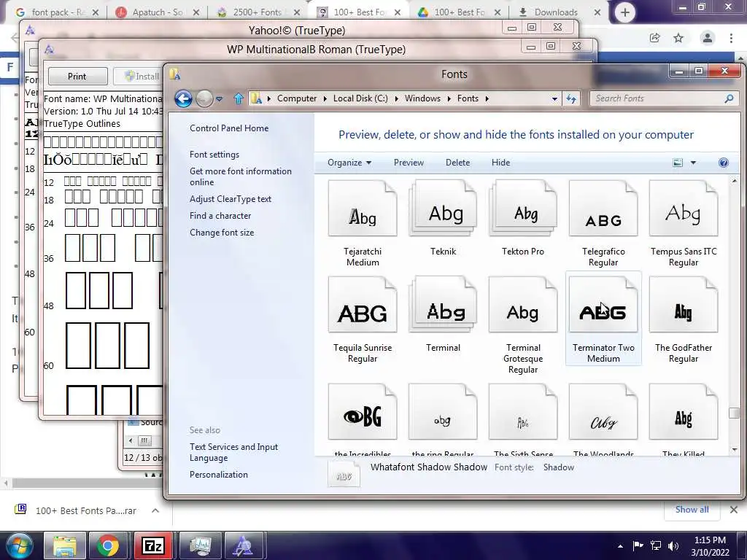747x560 pixels.
Task: Open Windows Explorer from the taskbar
Action: [x=65, y=545]
